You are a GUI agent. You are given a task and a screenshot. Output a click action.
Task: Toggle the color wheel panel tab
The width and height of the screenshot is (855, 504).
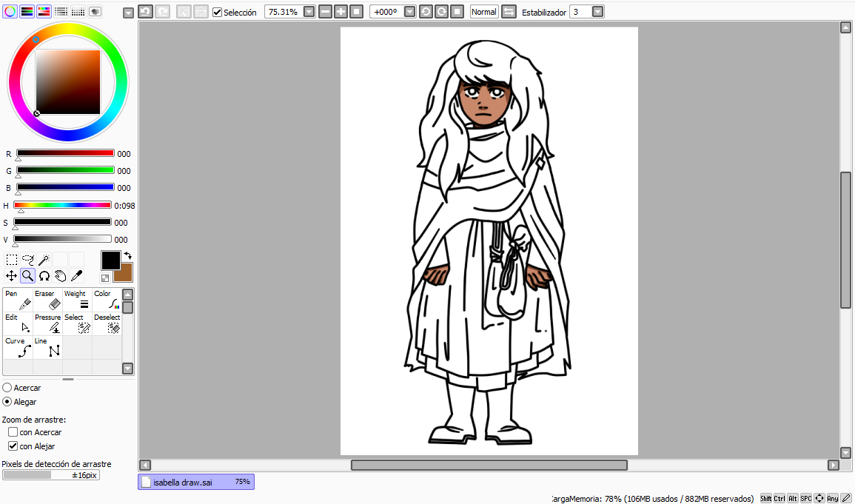(10, 12)
